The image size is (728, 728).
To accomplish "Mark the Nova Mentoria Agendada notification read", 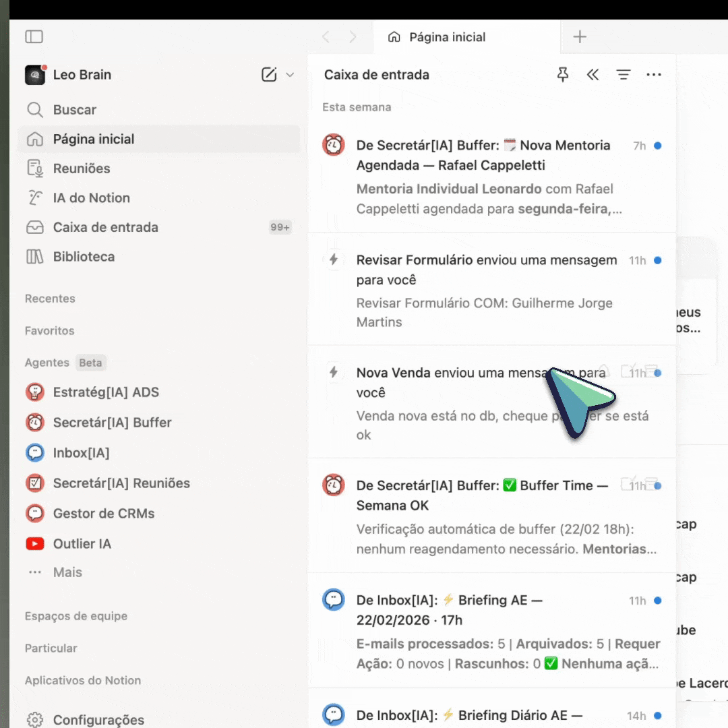I will tap(657, 145).
